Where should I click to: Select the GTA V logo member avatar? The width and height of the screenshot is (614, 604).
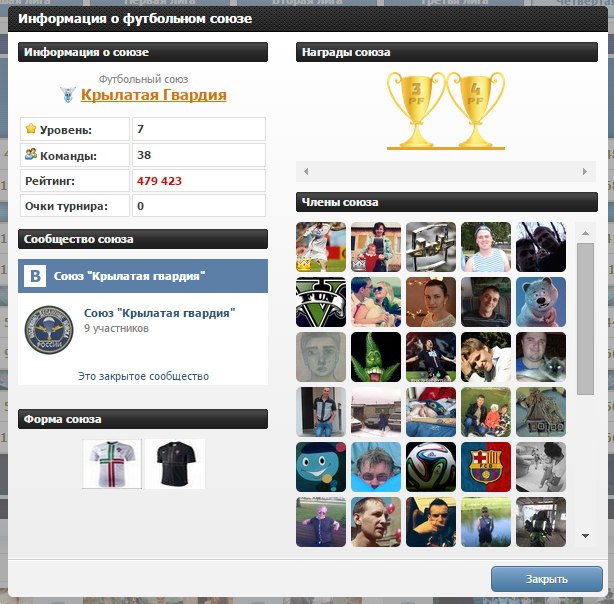(x=321, y=302)
